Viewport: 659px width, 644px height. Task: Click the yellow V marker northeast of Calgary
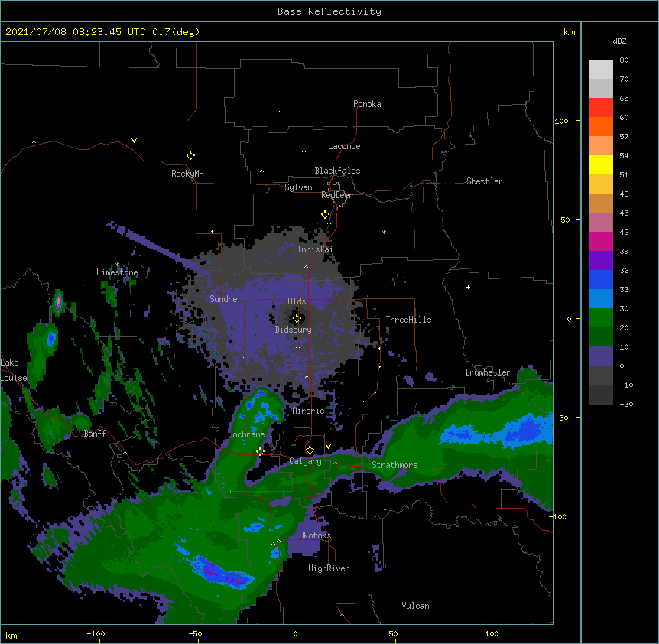328,447
